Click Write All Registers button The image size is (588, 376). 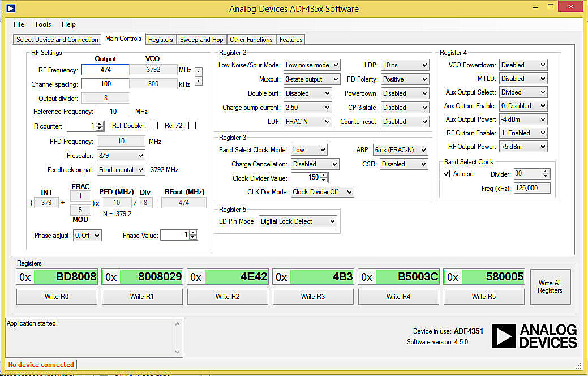[550, 287]
